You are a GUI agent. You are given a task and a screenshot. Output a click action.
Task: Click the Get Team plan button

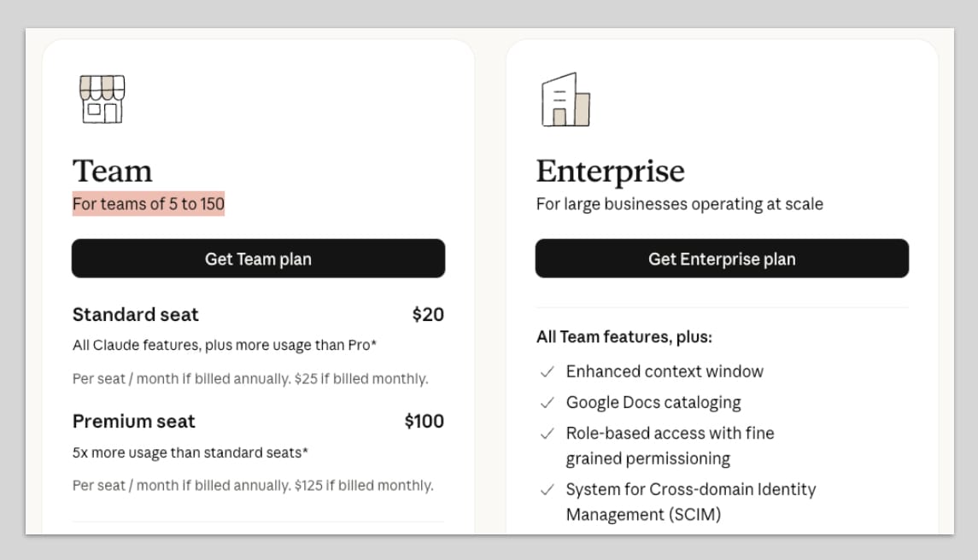tap(258, 259)
